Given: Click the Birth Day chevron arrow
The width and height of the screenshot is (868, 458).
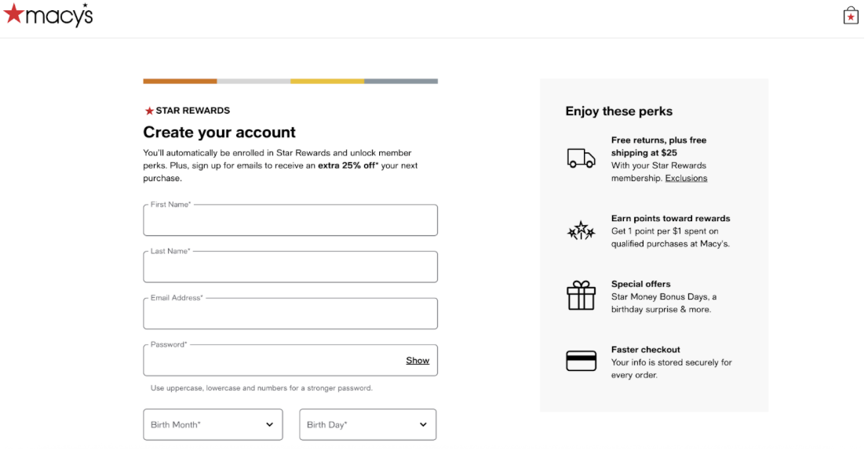Looking at the screenshot, I should pos(423,424).
